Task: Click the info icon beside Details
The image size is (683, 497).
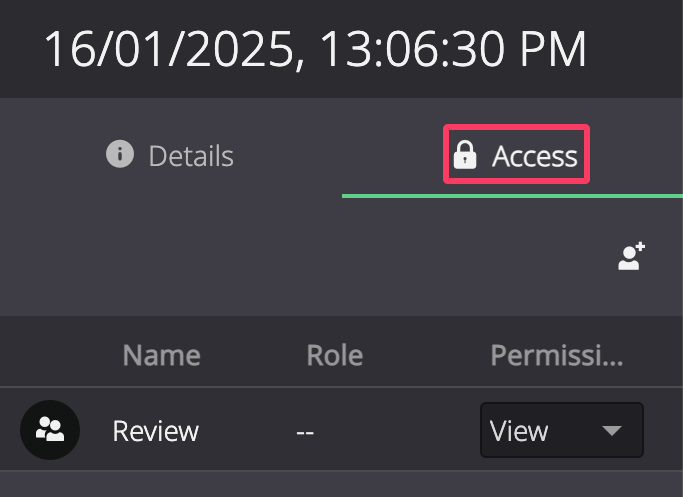Action: pyautogui.click(x=120, y=154)
